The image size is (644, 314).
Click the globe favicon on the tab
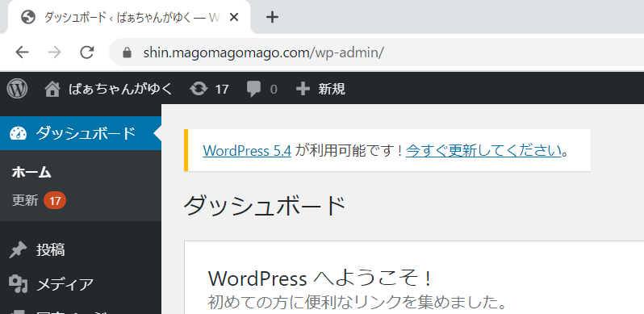tap(28, 17)
